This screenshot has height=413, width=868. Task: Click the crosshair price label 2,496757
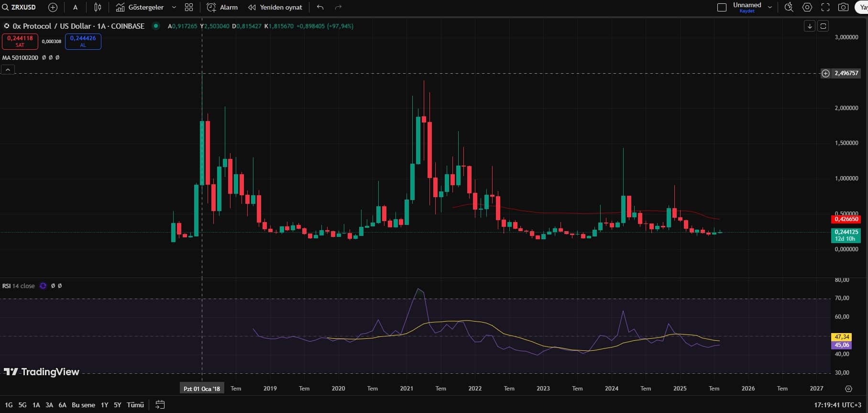tap(846, 73)
